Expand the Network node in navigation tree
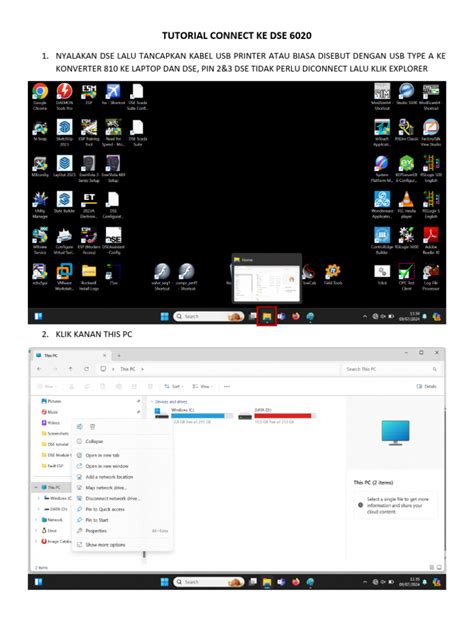This screenshot has width=474, height=632. (x=37, y=520)
